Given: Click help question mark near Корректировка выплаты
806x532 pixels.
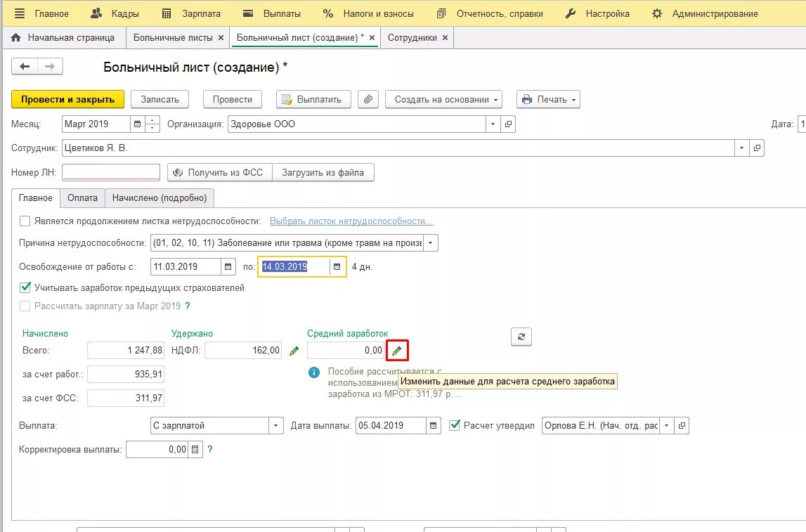Looking at the screenshot, I should (209, 449).
